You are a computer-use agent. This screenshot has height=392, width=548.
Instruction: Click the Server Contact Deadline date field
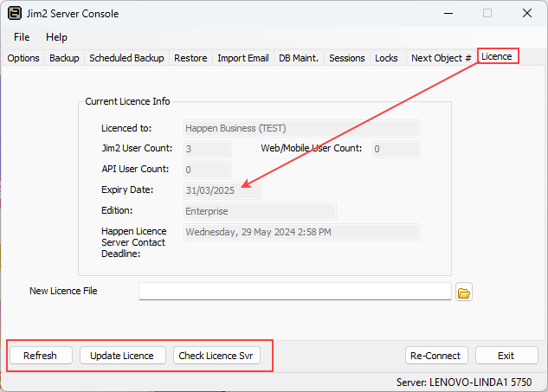click(302, 232)
